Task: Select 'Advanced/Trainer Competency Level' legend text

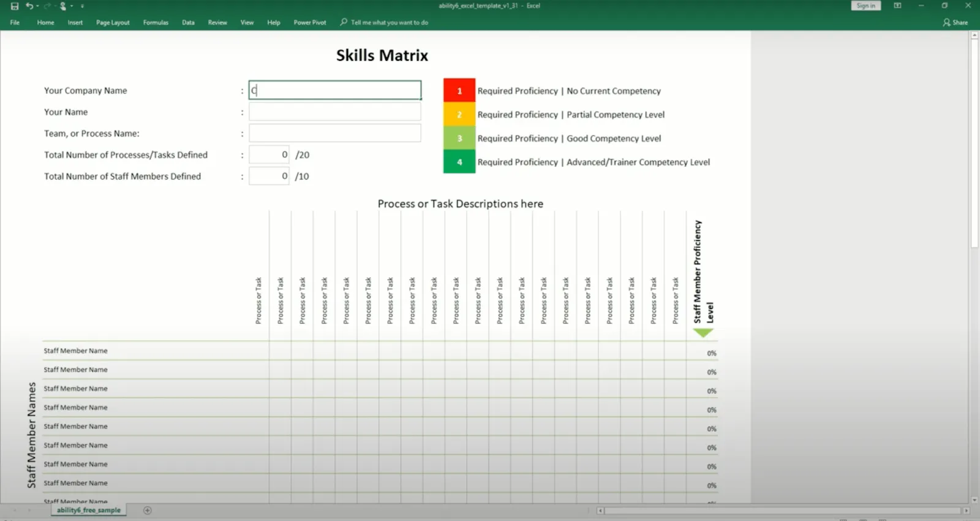Action: [x=638, y=162]
